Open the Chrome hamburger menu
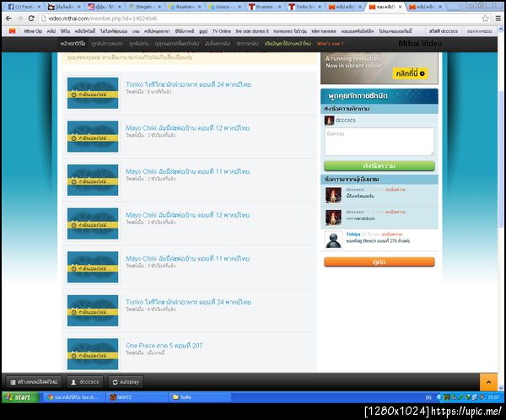 [x=498, y=19]
